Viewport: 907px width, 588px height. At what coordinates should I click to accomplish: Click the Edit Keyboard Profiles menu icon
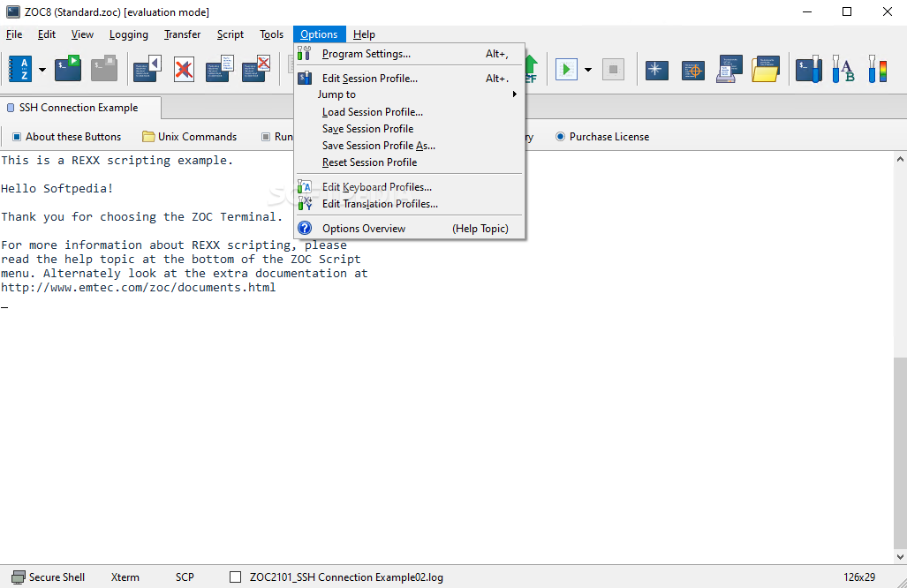(x=305, y=187)
